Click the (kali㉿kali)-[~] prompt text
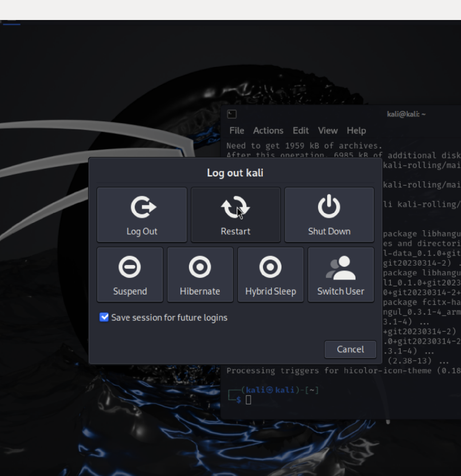The width and height of the screenshot is (461, 476). 280,390
